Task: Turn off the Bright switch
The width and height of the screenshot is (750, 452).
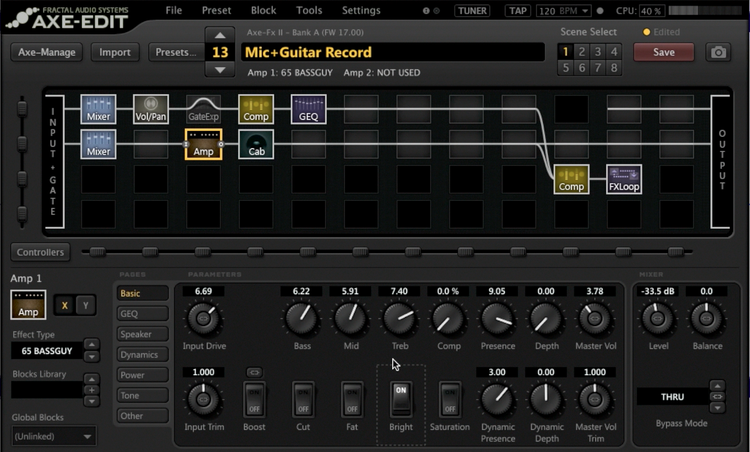Action: coord(401,399)
